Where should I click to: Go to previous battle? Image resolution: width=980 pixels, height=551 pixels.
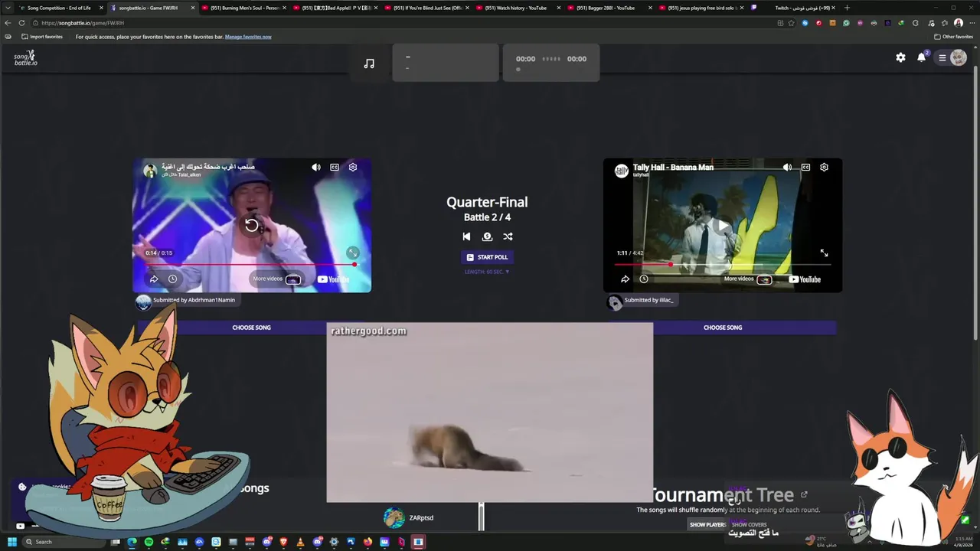click(x=466, y=236)
